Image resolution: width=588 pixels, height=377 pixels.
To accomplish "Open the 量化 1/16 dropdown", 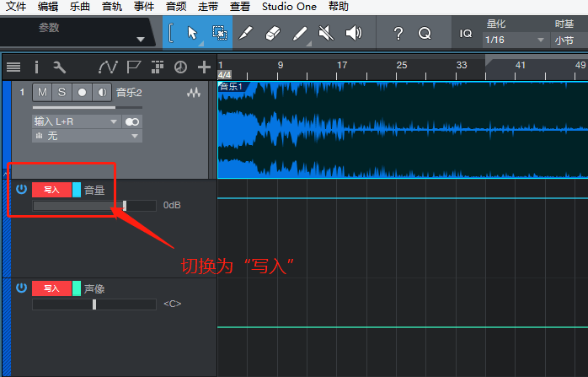I will [x=515, y=40].
